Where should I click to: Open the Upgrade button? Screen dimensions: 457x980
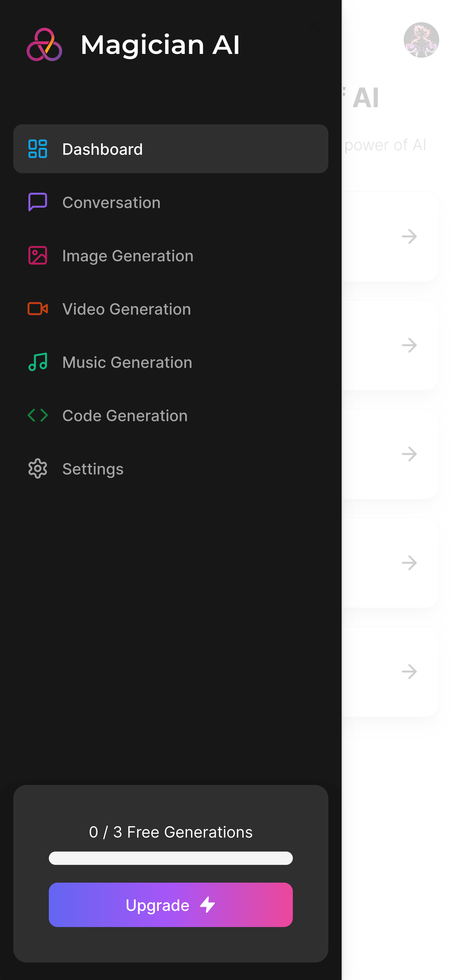(171, 905)
